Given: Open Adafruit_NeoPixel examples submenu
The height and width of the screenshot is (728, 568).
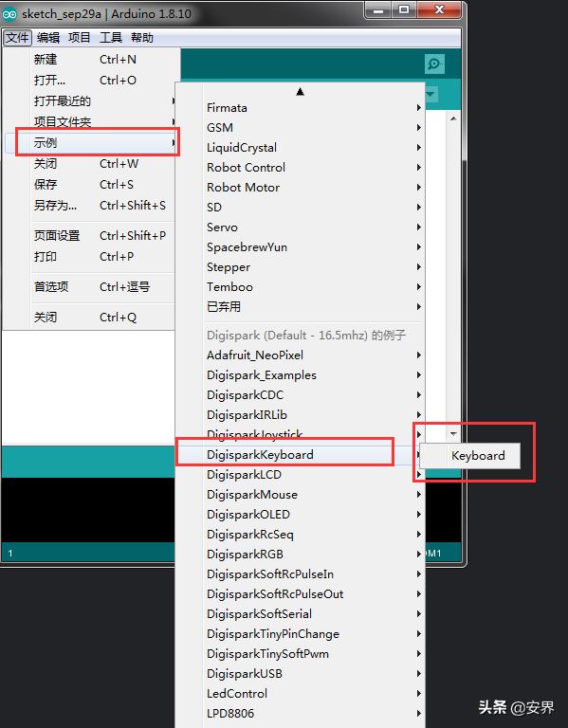Looking at the screenshot, I should point(300,355).
